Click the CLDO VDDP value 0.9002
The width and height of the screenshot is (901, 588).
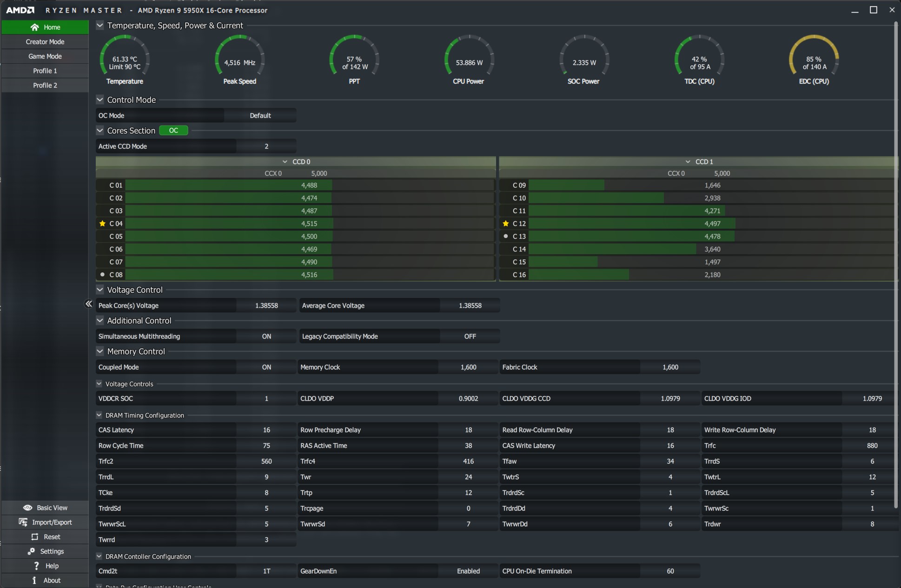coord(468,398)
